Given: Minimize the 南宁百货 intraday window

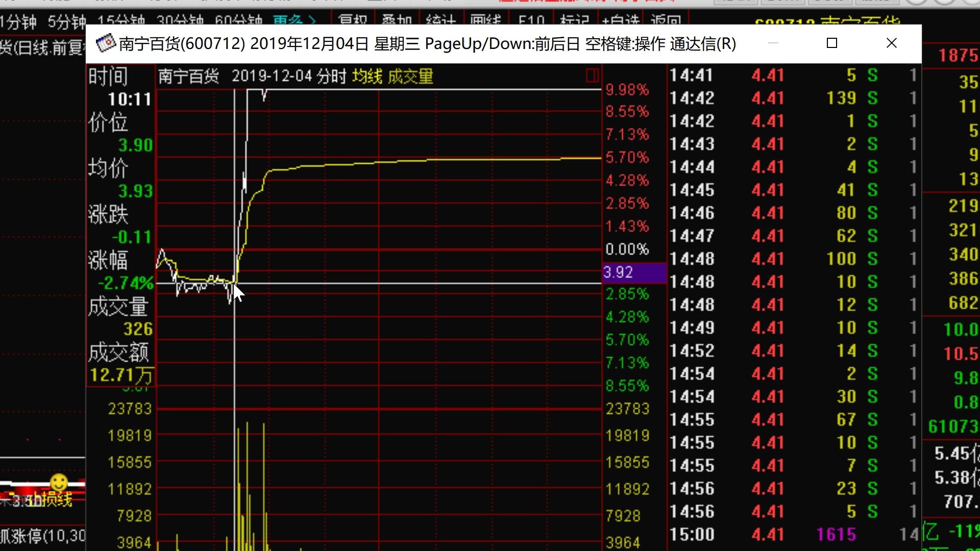Looking at the screenshot, I should 773,43.
